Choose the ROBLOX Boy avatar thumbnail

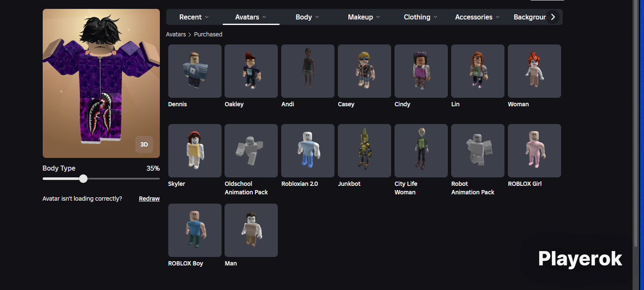point(195,230)
